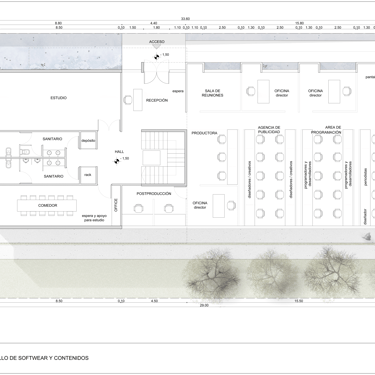The height and width of the screenshot is (375, 375).
Task: Click the vertical periodistas label
Action: coord(366,177)
